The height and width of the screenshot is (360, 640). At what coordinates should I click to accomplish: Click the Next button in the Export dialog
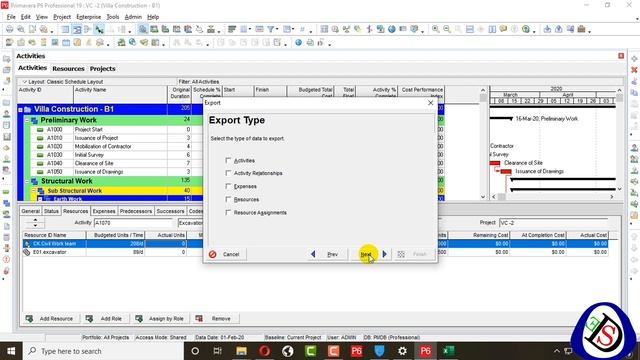[x=370, y=254]
